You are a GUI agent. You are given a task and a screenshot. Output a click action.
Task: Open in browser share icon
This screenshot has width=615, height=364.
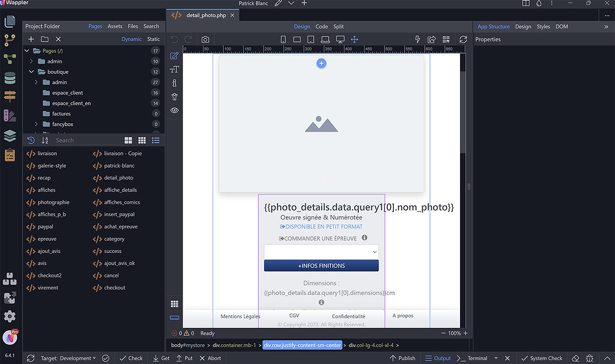click(431, 39)
